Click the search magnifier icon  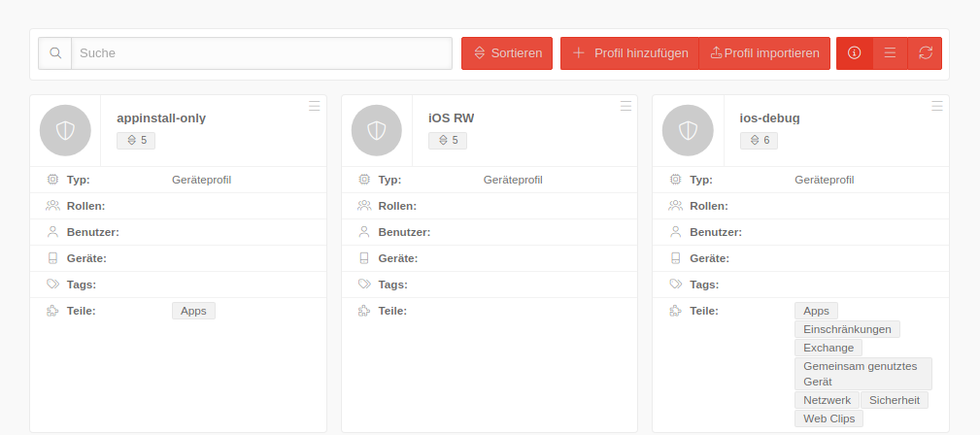click(55, 53)
